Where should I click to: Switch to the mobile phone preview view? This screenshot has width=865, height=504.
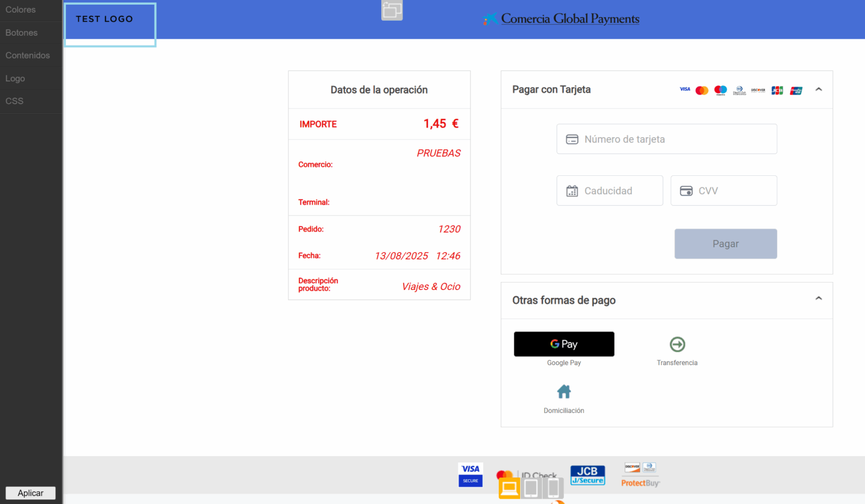click(553, 488)
